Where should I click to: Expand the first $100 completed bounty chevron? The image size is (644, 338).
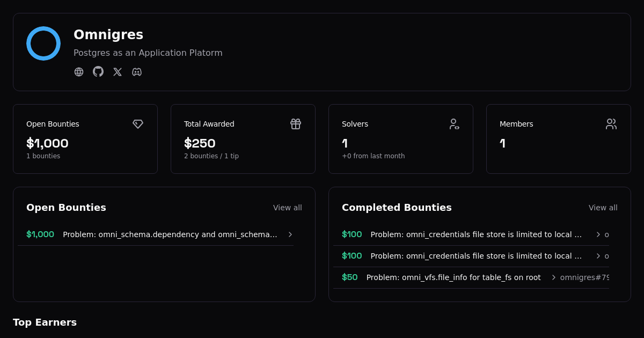click(x=598, y=234)
